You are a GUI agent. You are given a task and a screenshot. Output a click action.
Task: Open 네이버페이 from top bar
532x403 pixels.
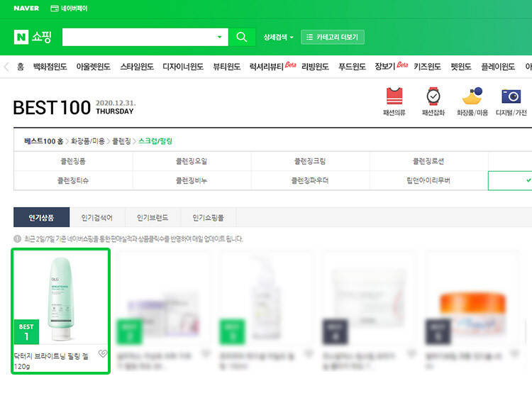point(70,9)
